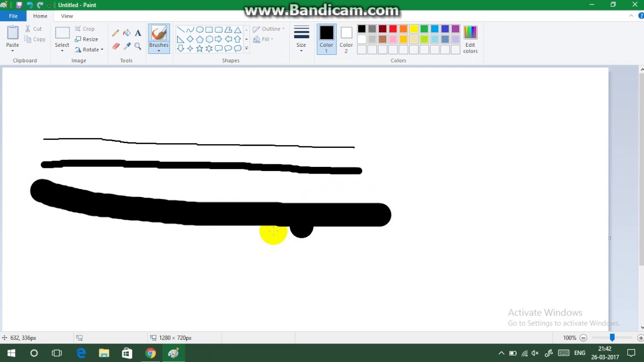Screen dimensions: 644x362
Task: Choose the Rectangle shape
Action: click(x=209, y=30)
